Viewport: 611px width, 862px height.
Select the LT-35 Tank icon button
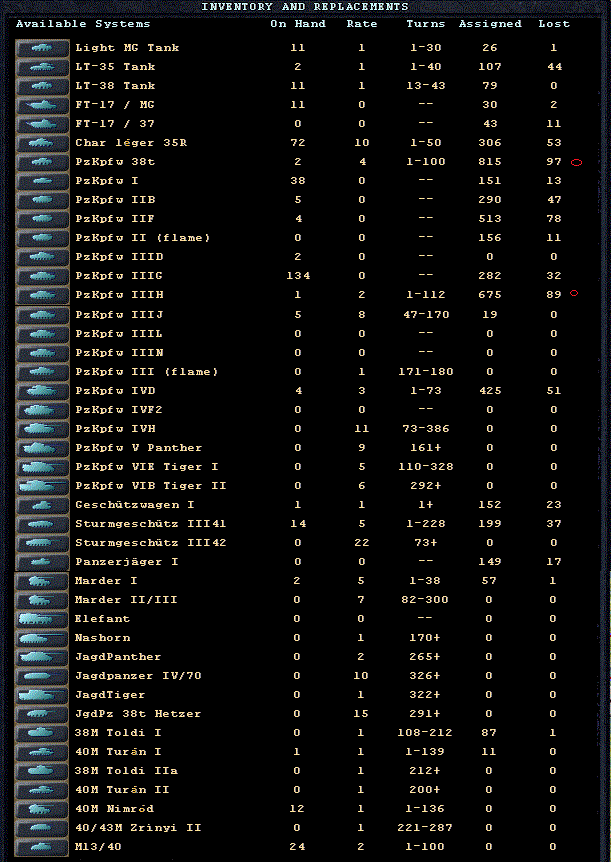(43, 67)
